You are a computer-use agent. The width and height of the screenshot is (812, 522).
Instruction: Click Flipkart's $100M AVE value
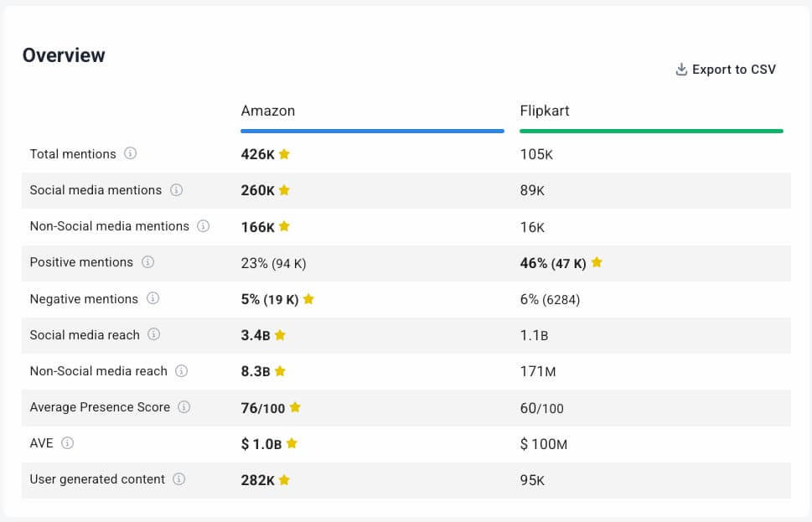(544, 444)
